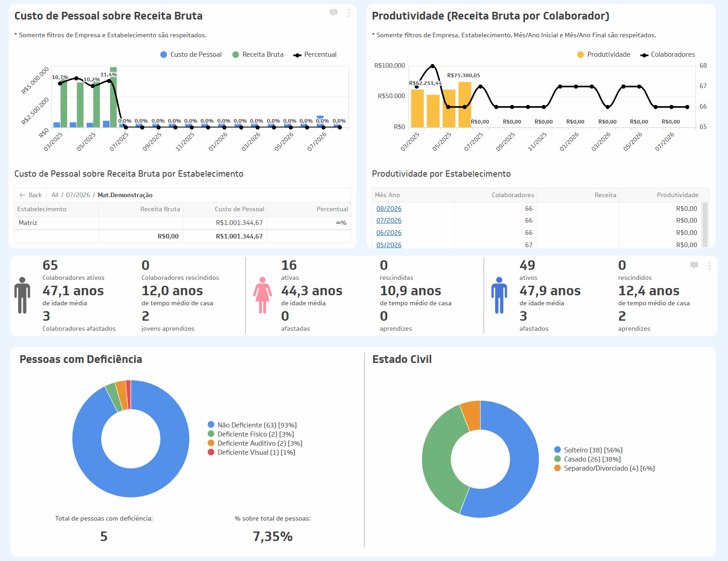Screen dimensions: 728x561
Task: Click the 12,4 anos tenure value
Action: pos(649,291)
